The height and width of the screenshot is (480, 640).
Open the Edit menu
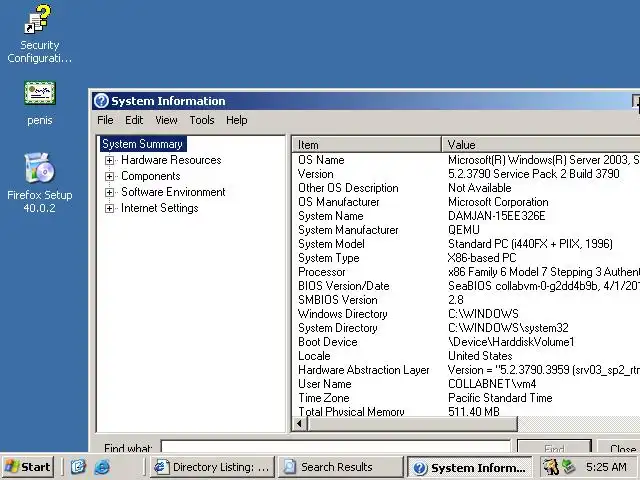tap(134, 120)
